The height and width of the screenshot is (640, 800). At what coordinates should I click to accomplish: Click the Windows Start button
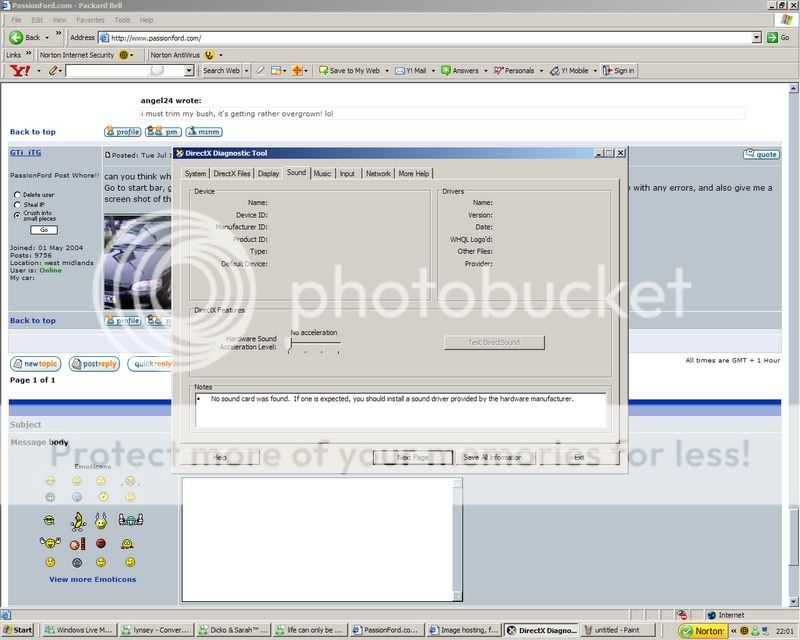18,630
